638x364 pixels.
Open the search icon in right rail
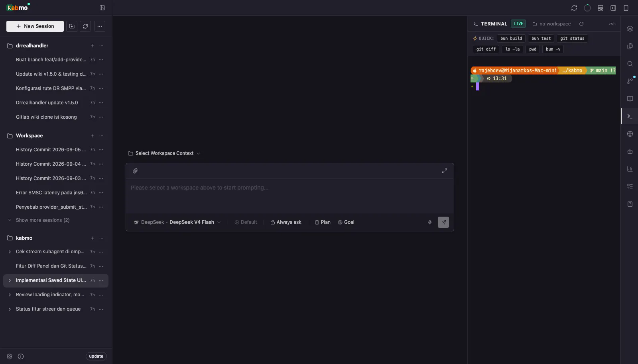(630, 64)
